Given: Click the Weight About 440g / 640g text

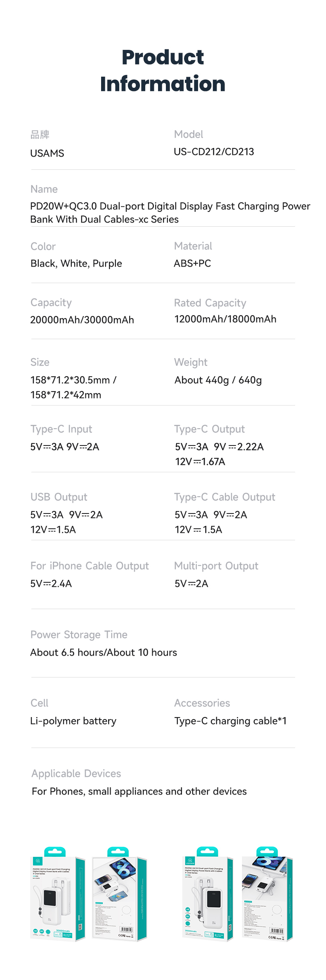Looking at the screenshot, I should coord(218,380).
